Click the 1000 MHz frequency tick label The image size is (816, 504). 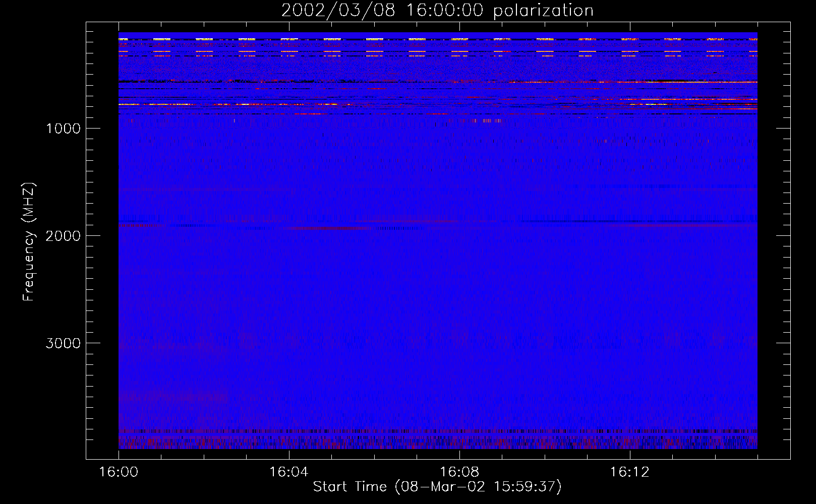point(63,129)
